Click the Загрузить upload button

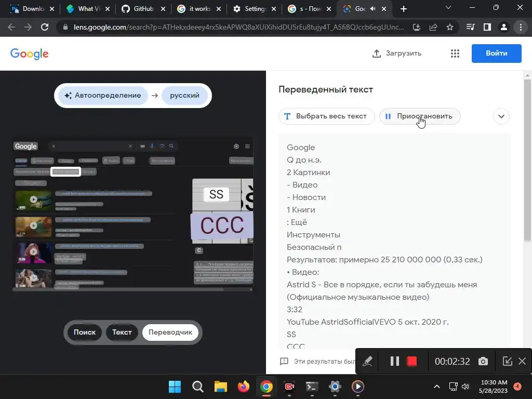[397, 54]
